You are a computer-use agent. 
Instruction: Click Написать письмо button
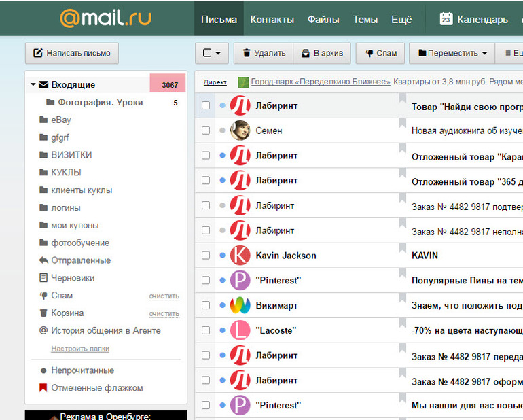[x=72, y=53]
